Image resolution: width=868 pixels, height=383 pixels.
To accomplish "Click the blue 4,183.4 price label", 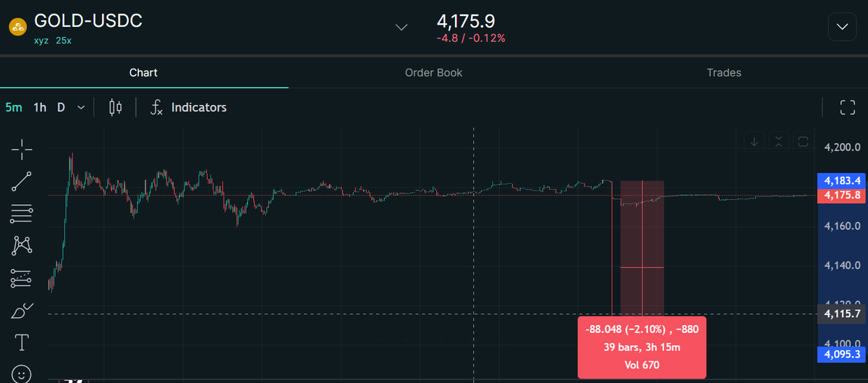I will click(x=841, y=180).
